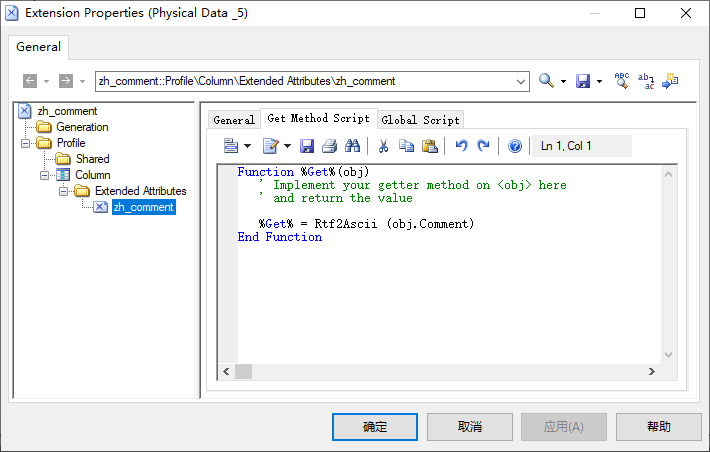Click the editor's scroll right arrow
The height and width of the screenshot is (452, 710).
652,371
